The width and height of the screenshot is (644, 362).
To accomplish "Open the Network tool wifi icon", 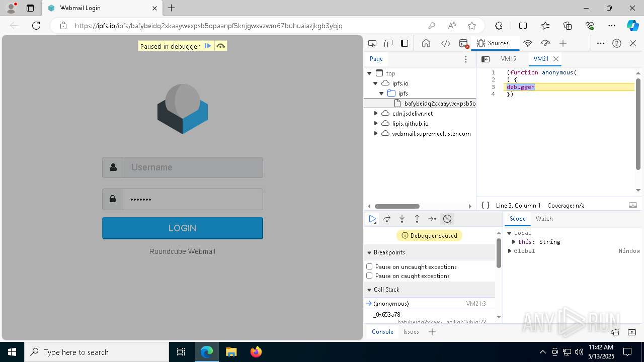I will [x=528, y=43].
